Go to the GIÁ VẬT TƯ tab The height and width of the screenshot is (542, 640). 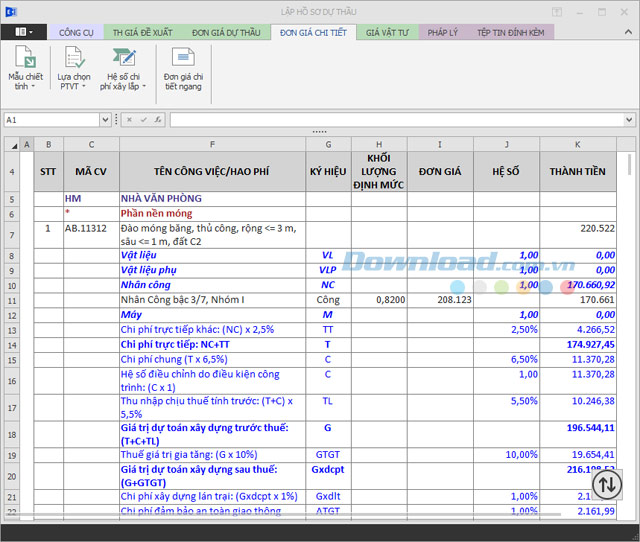387,32
